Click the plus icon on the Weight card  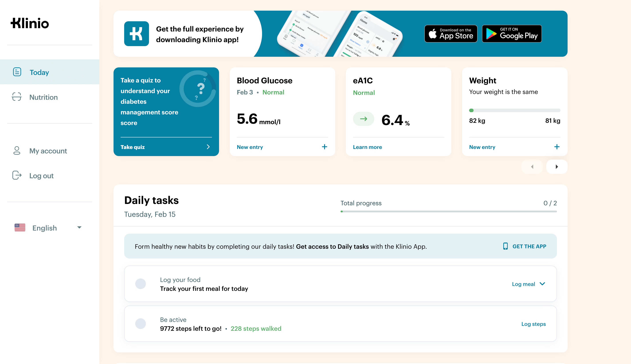coord(557,147)
